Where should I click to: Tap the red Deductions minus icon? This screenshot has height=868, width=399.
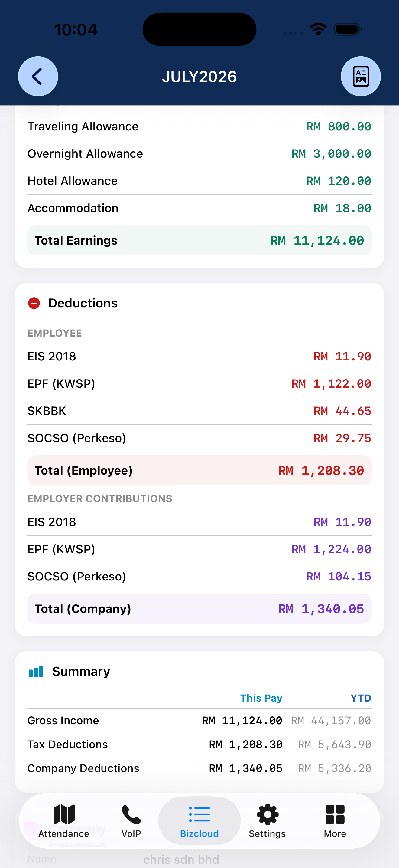[x=34, y=303]
